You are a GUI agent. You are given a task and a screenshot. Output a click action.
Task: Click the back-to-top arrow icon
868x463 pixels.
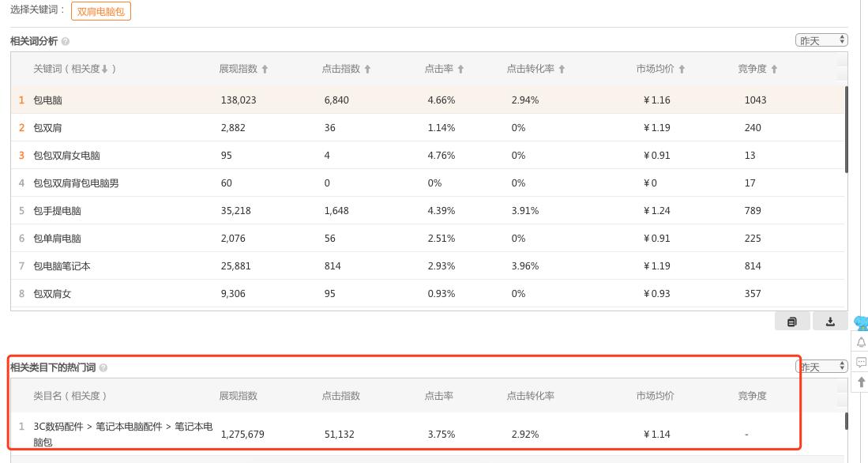[861, 382]
